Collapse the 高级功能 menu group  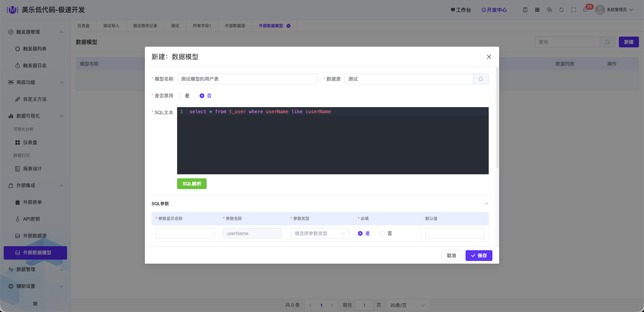pos(62,83)
